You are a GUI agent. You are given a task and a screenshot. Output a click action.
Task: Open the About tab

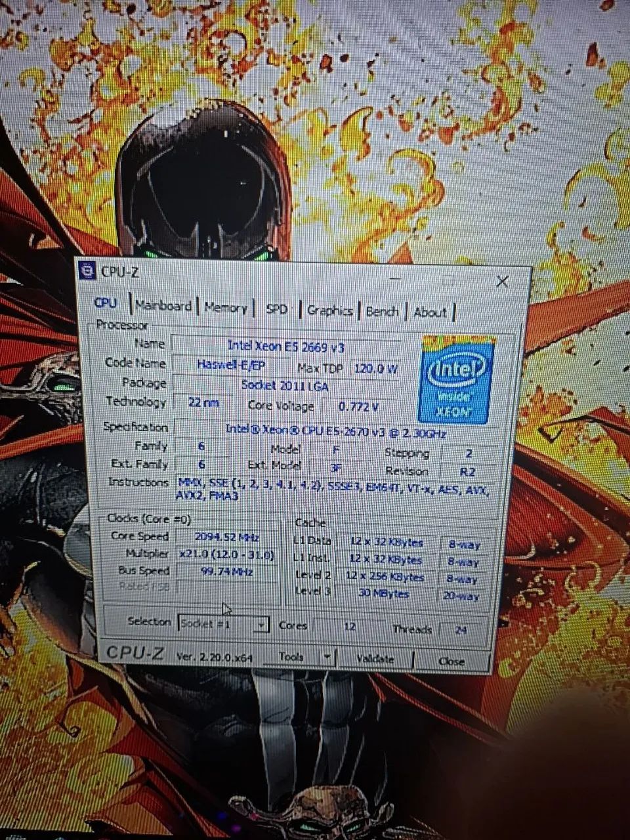[430, 313]
